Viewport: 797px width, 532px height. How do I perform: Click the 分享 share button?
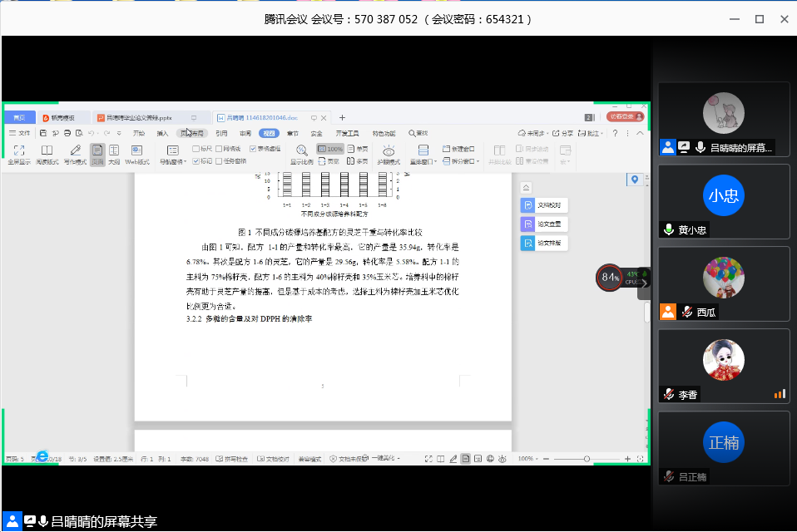point(564,133)
